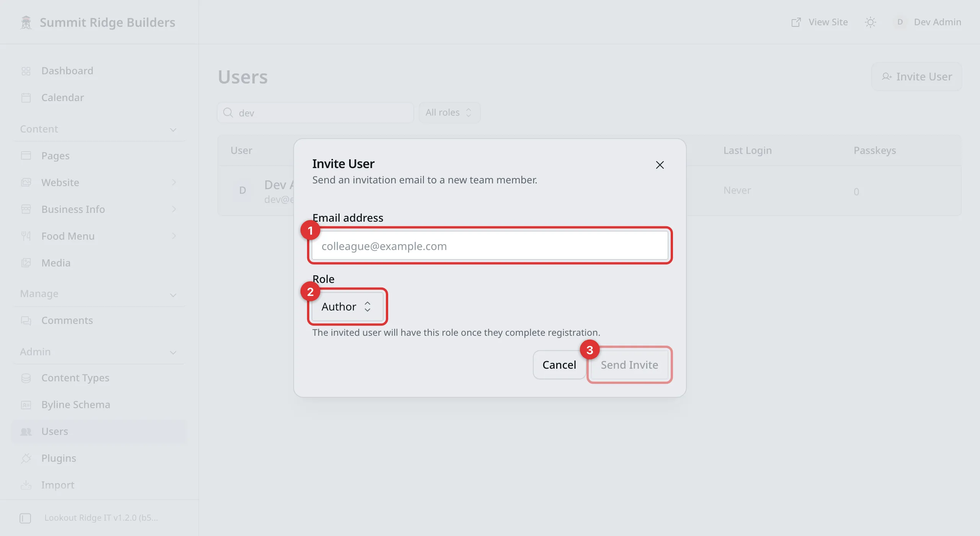Viewport: 980px width, 536px height.
Task: Click the Cancel button
Action: pyautogui.click(x=559, y=365)
